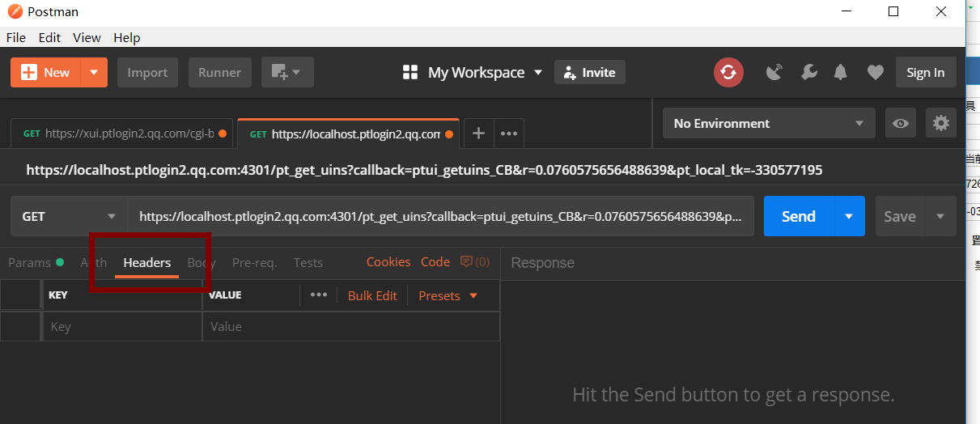
Task: Open the tab options ellipsis menu
Action: click(x=509, y=134)
